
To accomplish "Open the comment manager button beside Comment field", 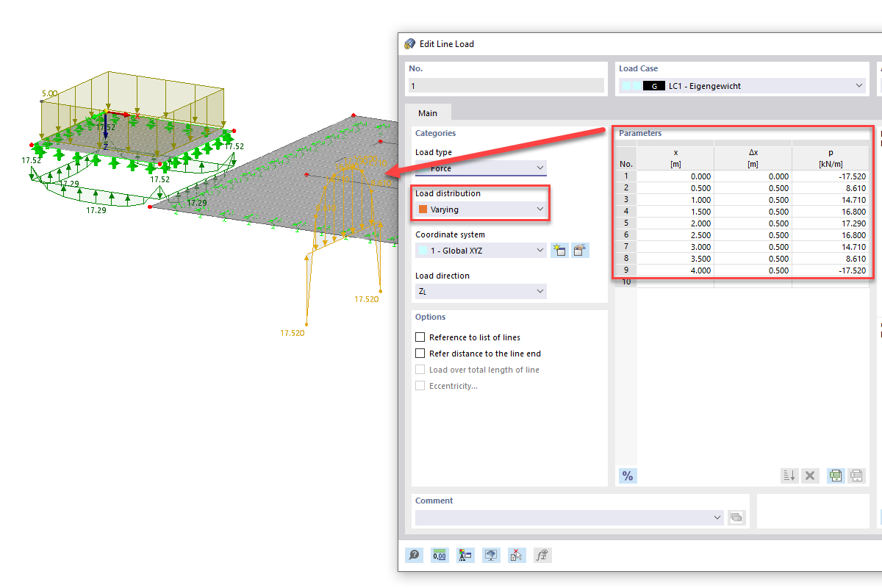I will coord(736,517).
